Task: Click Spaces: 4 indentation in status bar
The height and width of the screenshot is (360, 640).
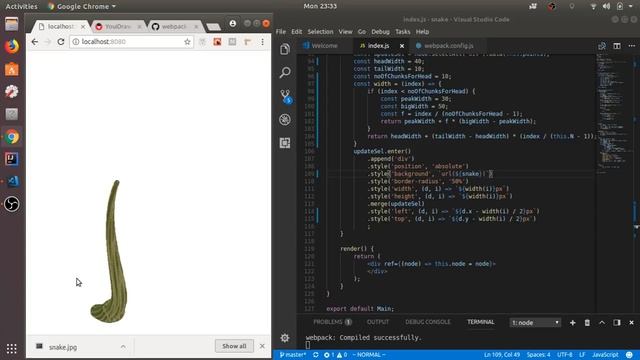Action: (x=538, y=355)
